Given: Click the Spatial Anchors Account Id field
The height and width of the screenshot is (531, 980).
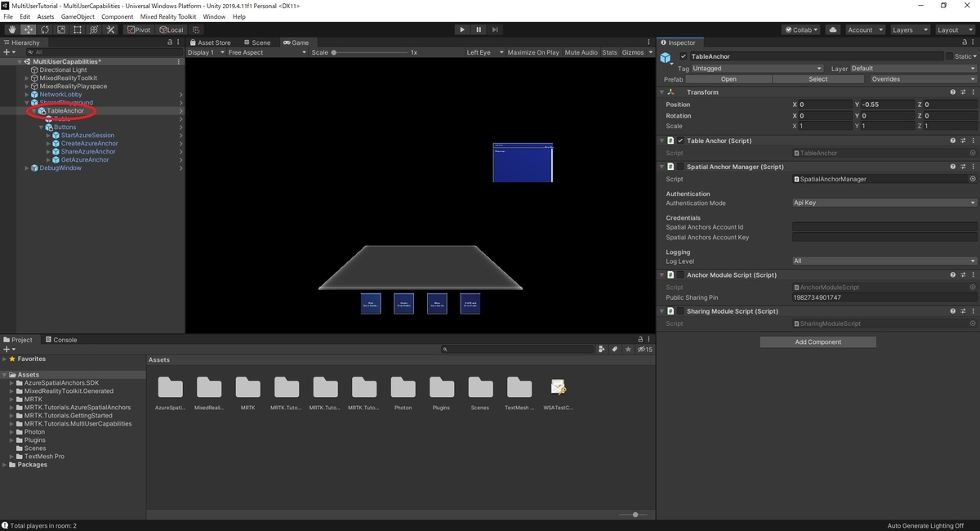Looking at the screenshot, I should pos(884,227).
